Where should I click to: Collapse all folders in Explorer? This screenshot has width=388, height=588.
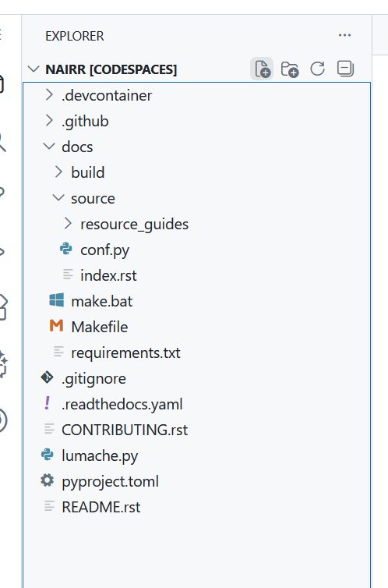(x=345, y=69)
